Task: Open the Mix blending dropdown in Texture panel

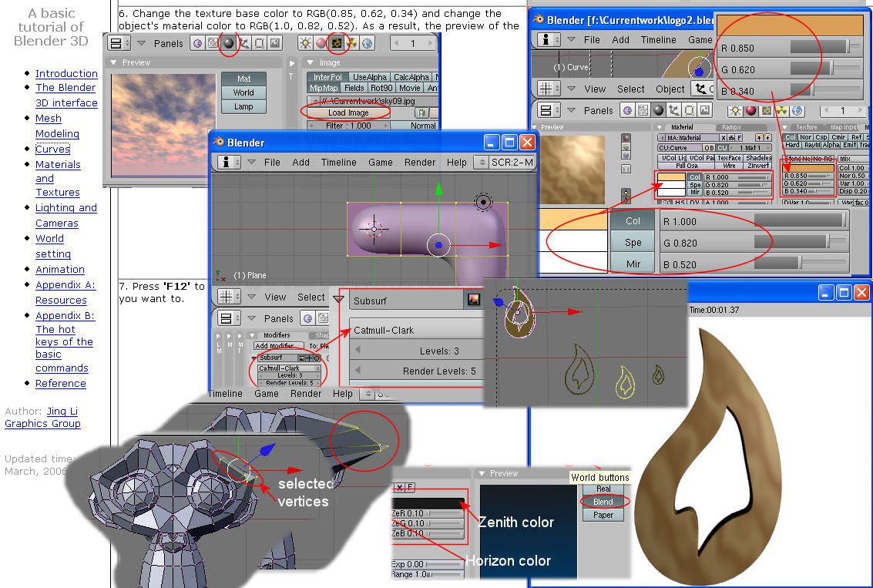Action: tap(853, 159)
